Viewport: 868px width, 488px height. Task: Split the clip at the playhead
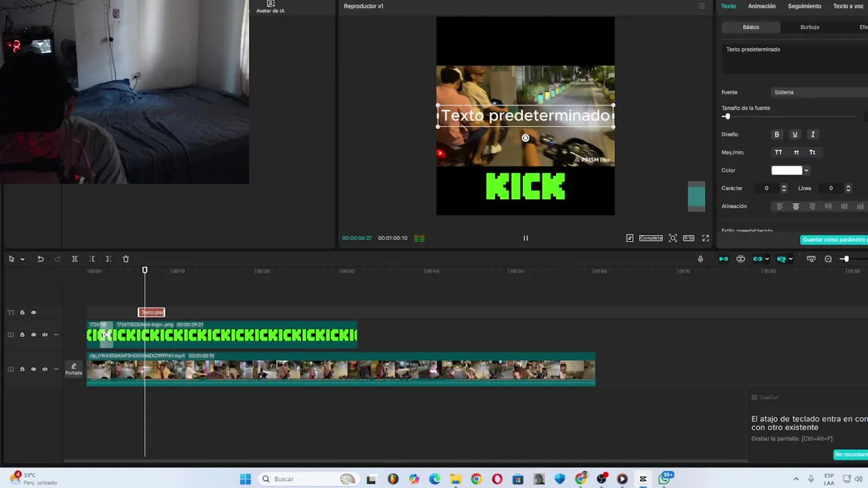click(75, 259)
